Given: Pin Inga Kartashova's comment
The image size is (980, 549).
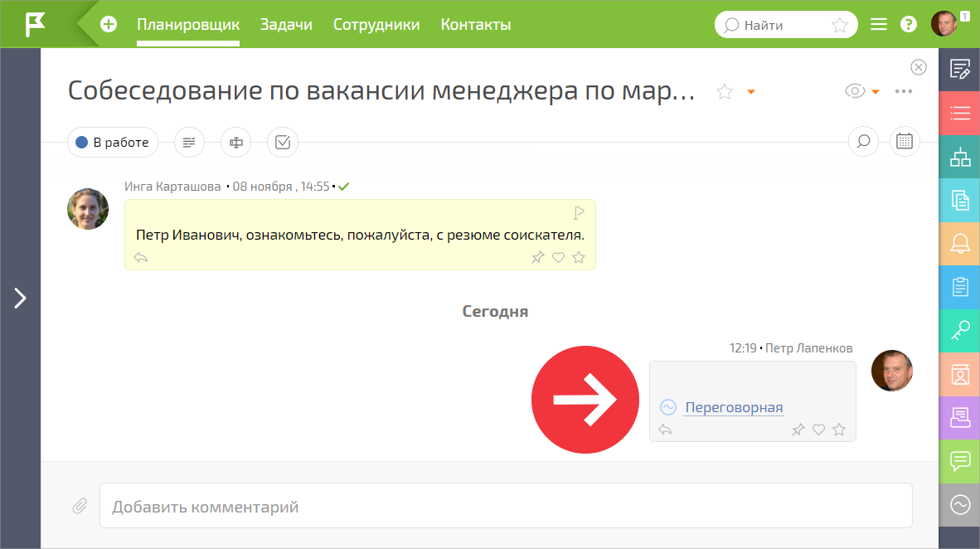Looking at the screenshot, I should click(x=537, y=258).
